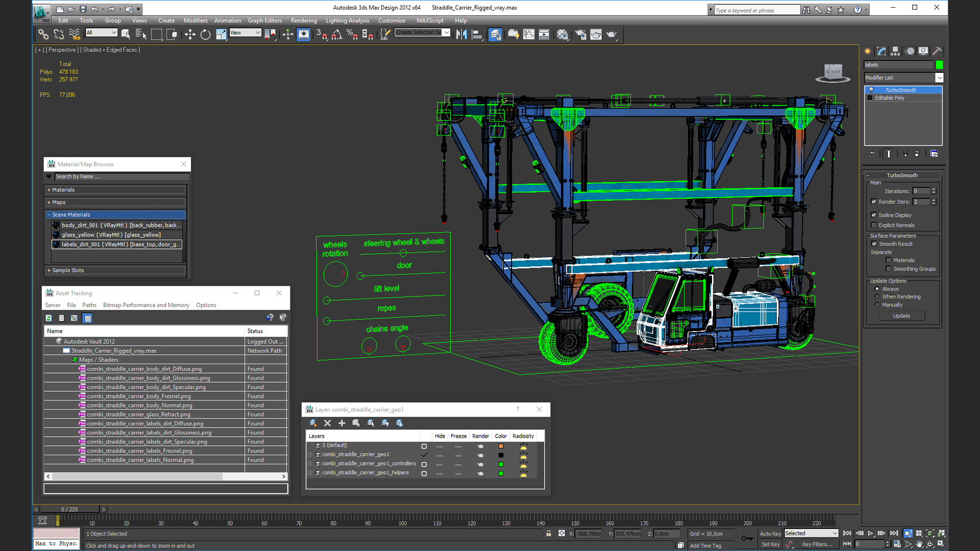The height and width of the screenshot is (551, 980).
Task: Activate the Select and Scale tool
Action: (221, 34)
